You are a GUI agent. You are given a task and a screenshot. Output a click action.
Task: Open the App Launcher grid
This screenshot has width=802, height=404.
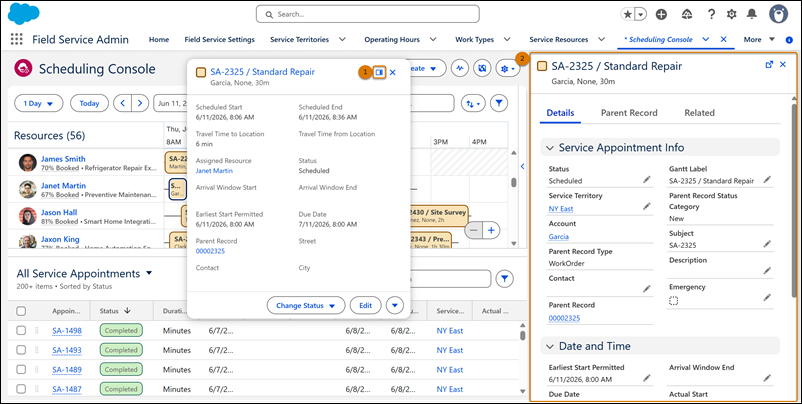[16, 39]
